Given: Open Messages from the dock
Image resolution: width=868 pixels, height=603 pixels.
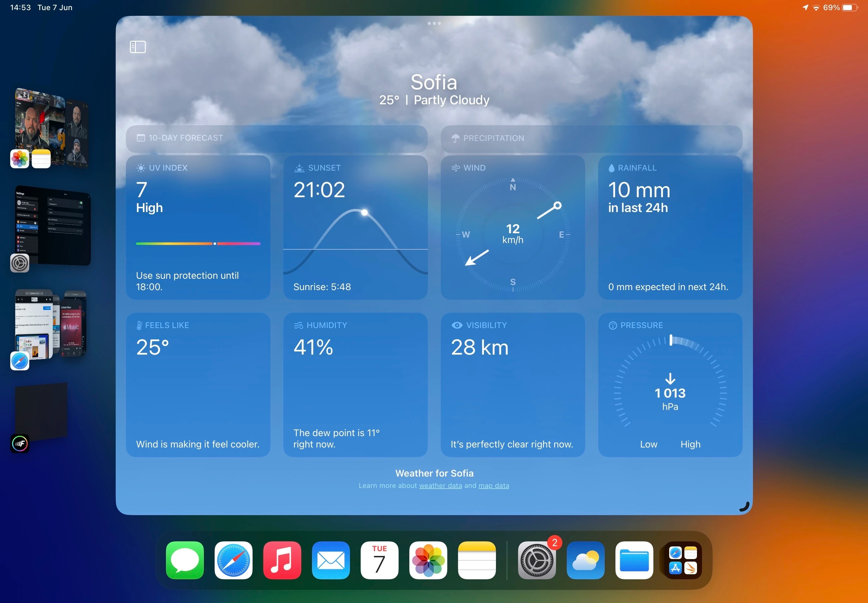Looking at the screenshot, I should (x=185, y=560).
